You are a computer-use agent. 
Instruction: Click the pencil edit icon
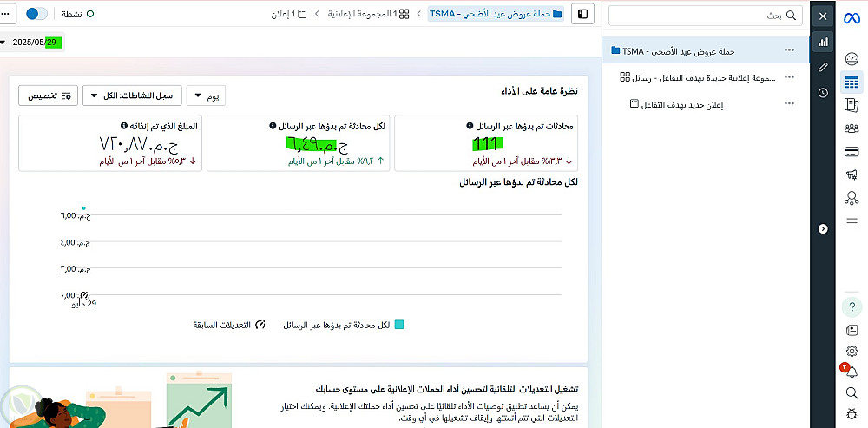[823, 67]
